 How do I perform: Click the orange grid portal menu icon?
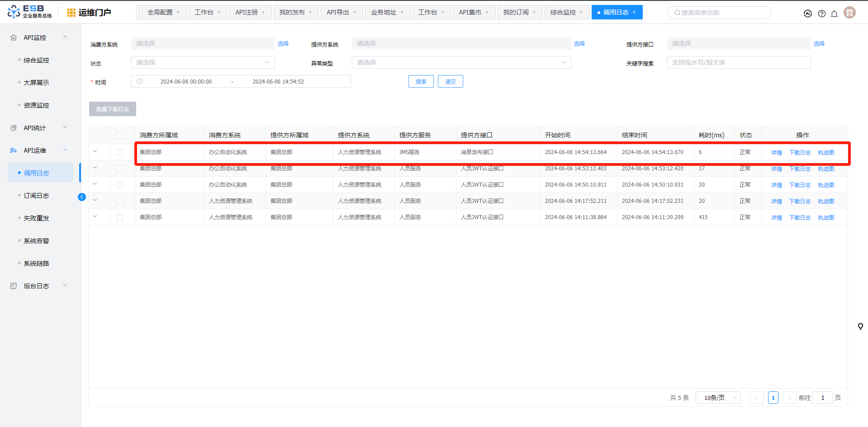[x=71, y=13]
